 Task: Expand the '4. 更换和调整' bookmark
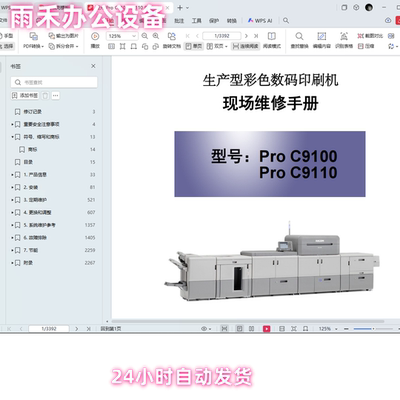tap(12, 212)
